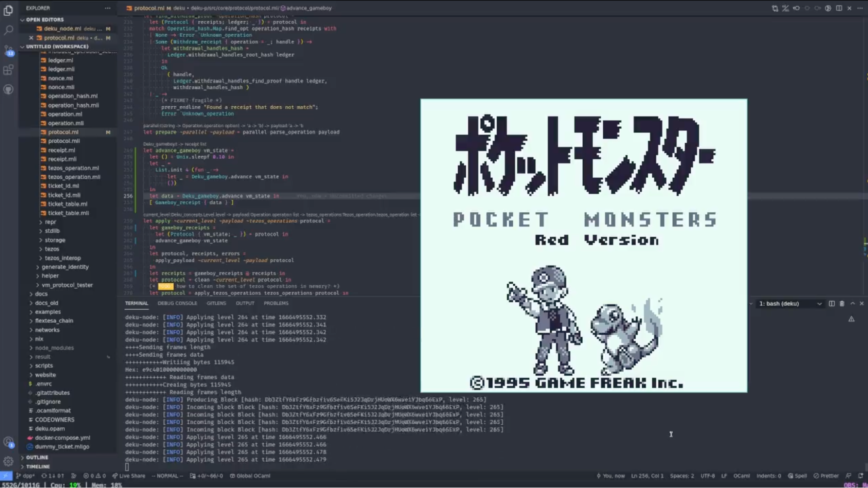The image size is (868, 488).
Task: Open the bash (deku) terminal dropdown
Action: click(x=790, y=304)
